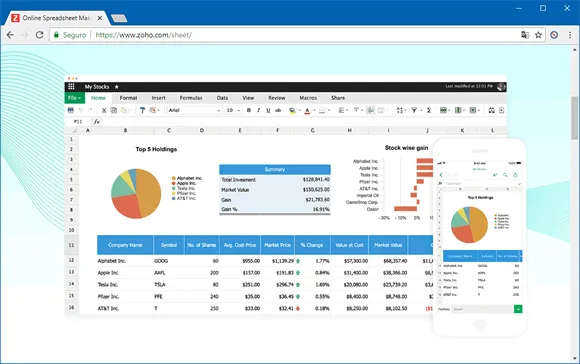Click the page vertical scrollbar thumb
This screenshot has width=580, height=364.
pyautogui.click(x=575, y=118)
